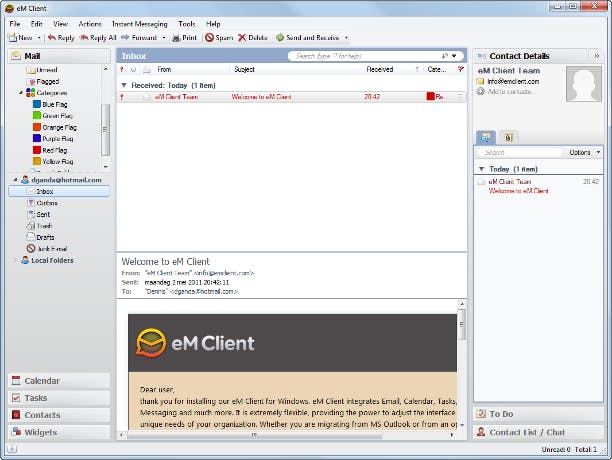
Task: Expand the Contact List / Chat panel
Action: click(538, 432)
